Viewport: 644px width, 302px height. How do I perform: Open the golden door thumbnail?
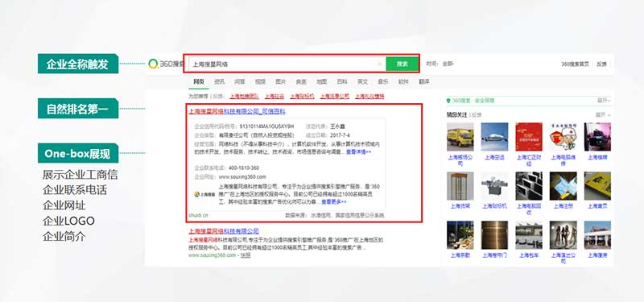pos(494,235)
